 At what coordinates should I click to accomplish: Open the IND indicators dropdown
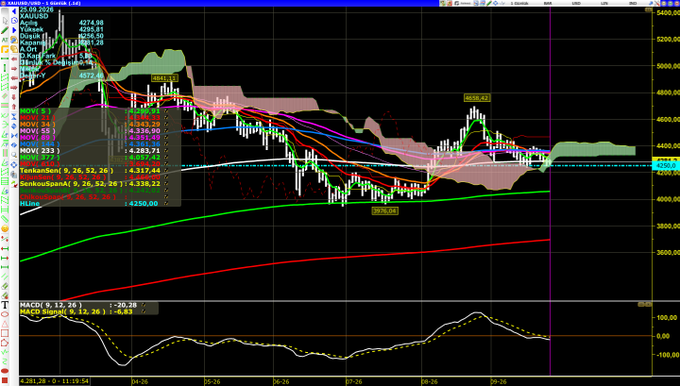pyautogui.click(x=633, y=3)
